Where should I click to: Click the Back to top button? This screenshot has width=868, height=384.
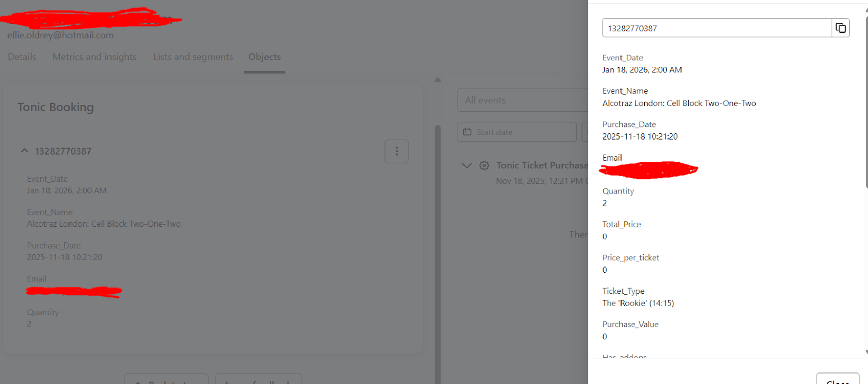tap(166, 379)
